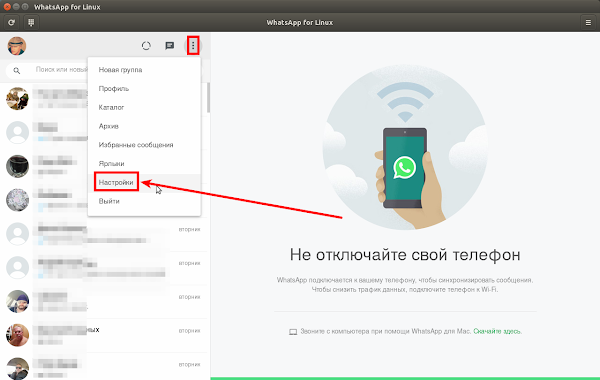
Task: Click the 'Не отключайте свой телефон' heading
Action: tap(405, 254)
